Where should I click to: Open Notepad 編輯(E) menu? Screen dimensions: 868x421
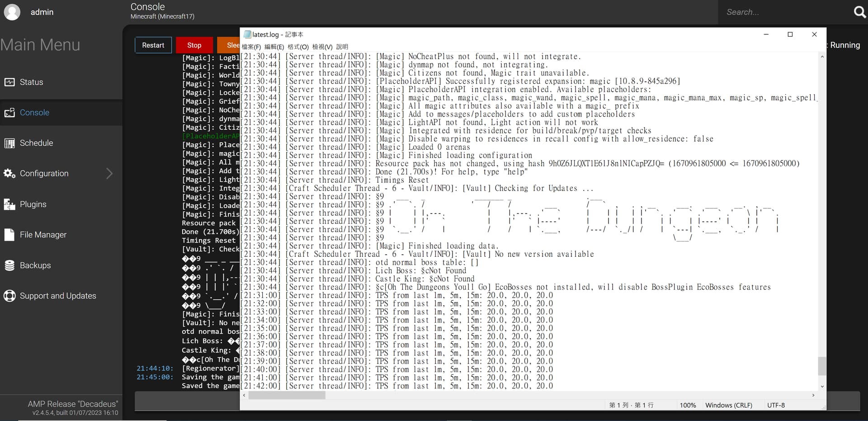[274, 47]
